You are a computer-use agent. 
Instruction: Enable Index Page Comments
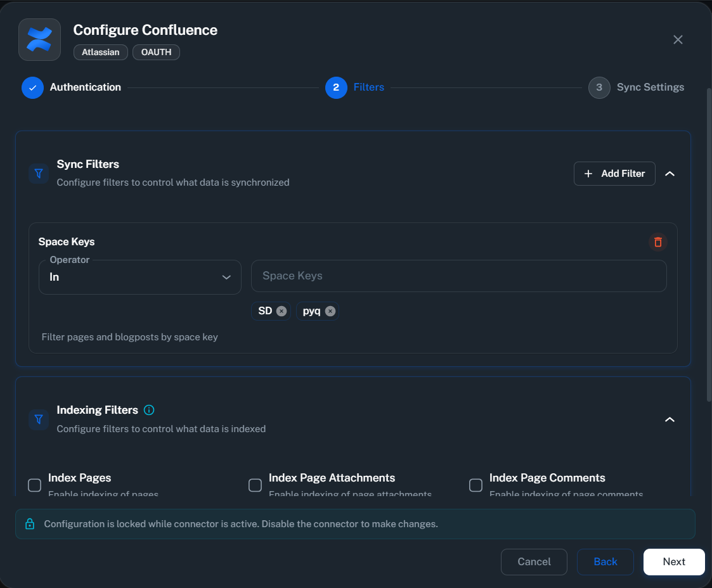[476, 485]
